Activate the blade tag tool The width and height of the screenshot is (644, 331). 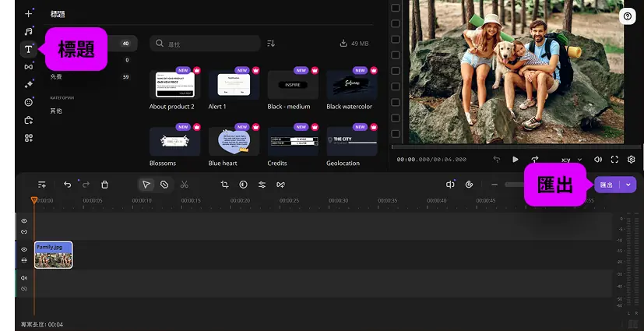[164, 185]
